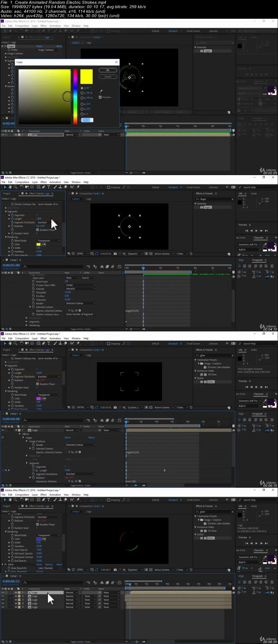Viewport: 278px width, 644px height.
Task: Uncheck Random Phase in the 00:04:10 frame
Action: pyautogui.click(x=37, y=230)
